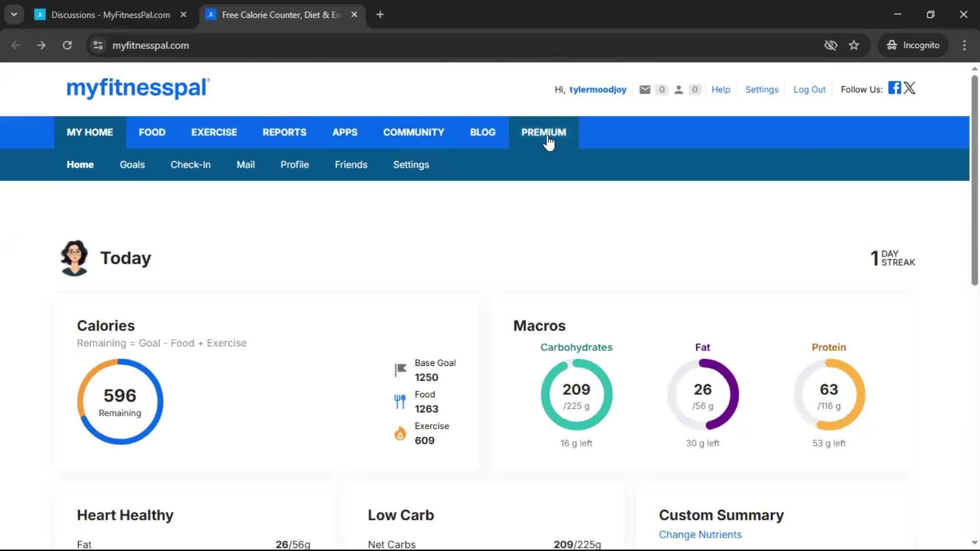Screen dimensions: 980x551
Task: Open the BLOG menu
Action: click(x=482, y=133)
